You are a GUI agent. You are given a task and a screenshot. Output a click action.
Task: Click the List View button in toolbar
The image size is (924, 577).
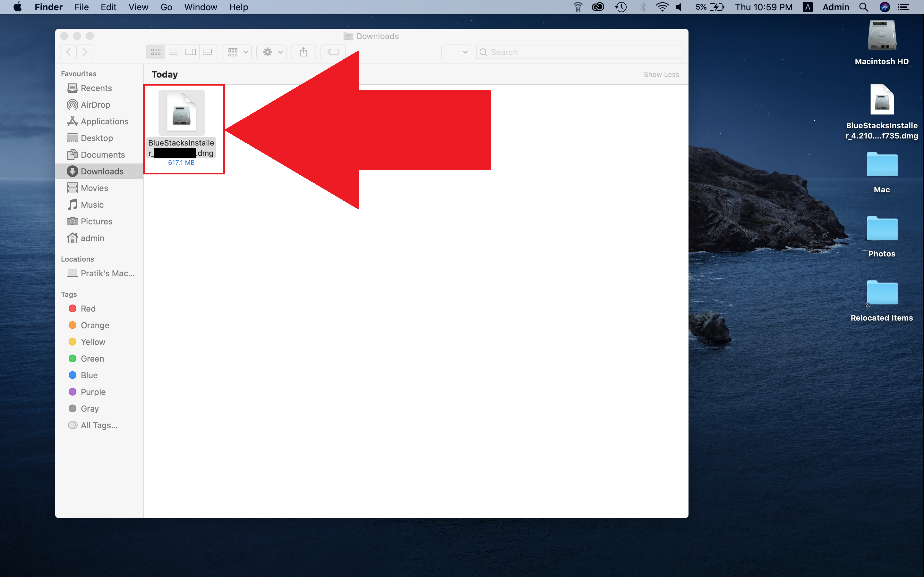[x=173, y=52]
